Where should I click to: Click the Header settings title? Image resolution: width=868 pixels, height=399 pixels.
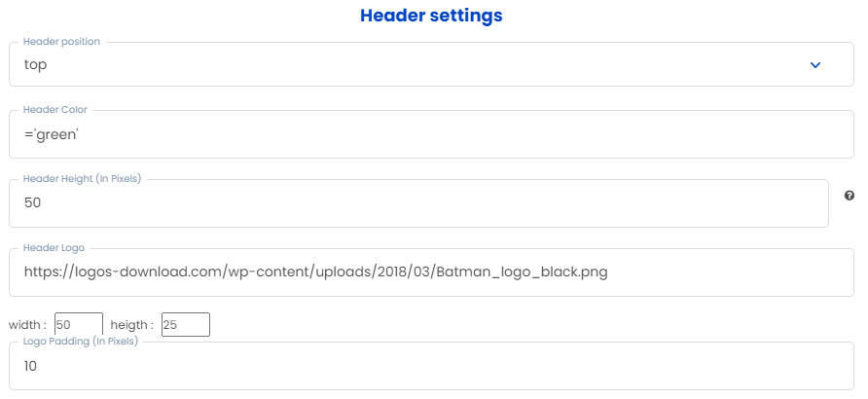click(x=431, y=16)
